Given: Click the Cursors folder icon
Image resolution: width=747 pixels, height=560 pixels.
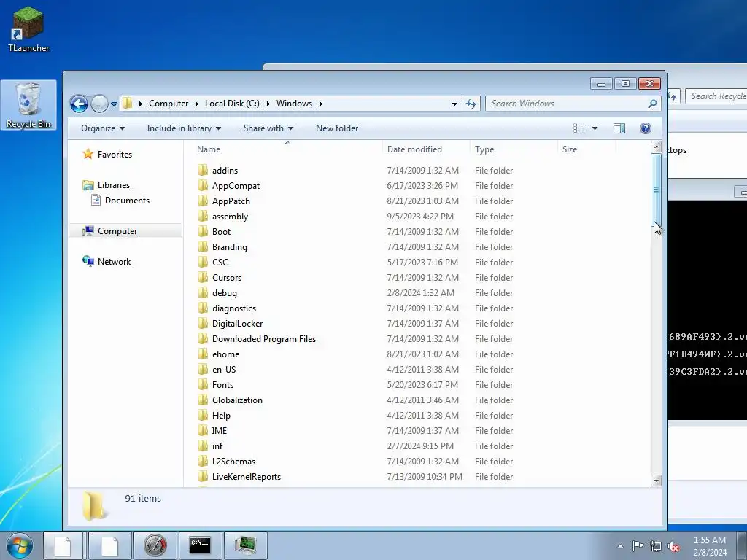Looking at the screenshot, I should (203, 277).
